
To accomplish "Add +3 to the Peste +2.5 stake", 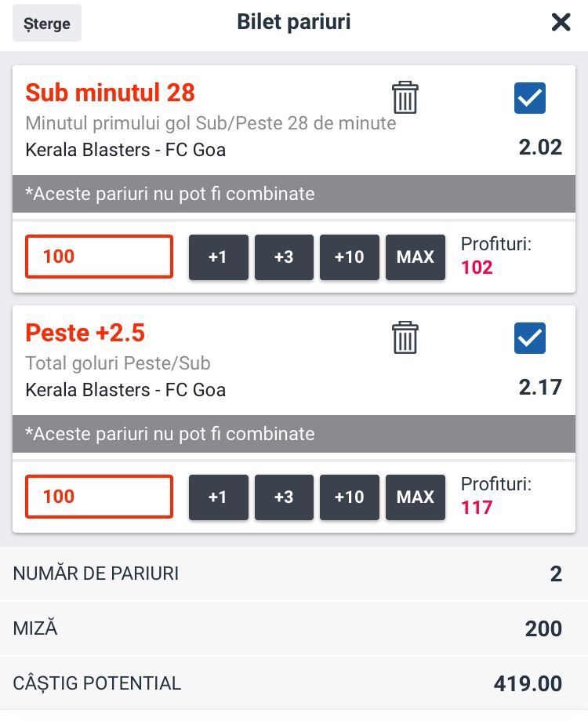I will [x=284, y=497].
